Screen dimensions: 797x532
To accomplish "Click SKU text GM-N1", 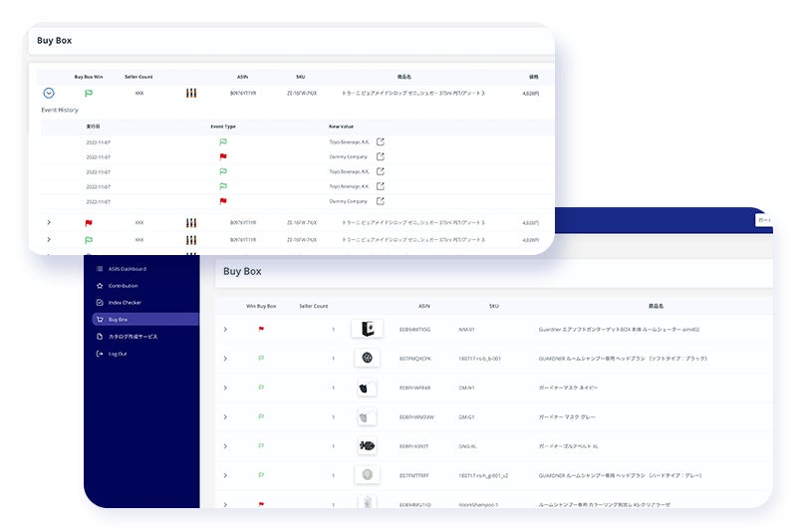I will (466, 389).
